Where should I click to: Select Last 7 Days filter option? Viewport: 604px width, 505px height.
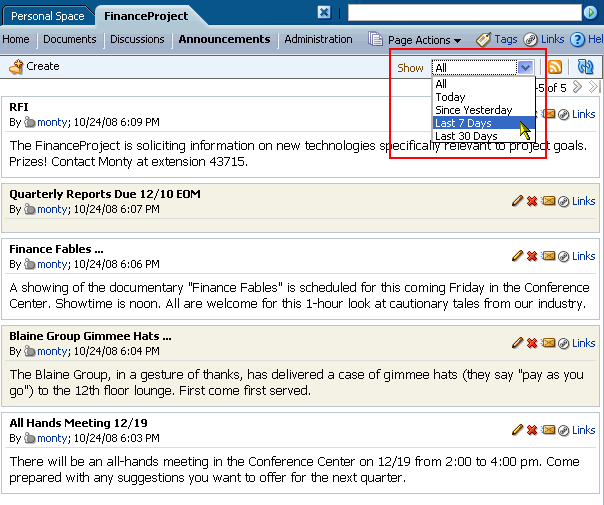tap(484, 123)
